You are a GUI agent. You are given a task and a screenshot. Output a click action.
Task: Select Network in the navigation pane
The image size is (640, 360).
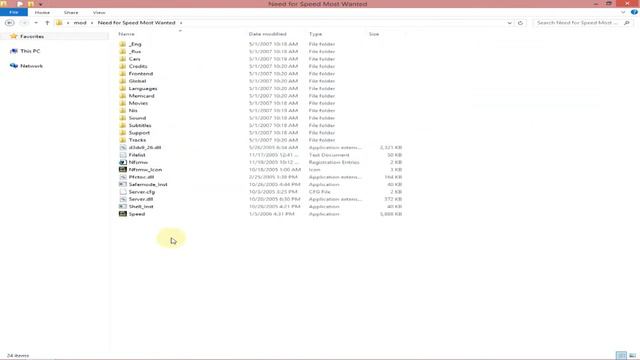pos(31,66)
